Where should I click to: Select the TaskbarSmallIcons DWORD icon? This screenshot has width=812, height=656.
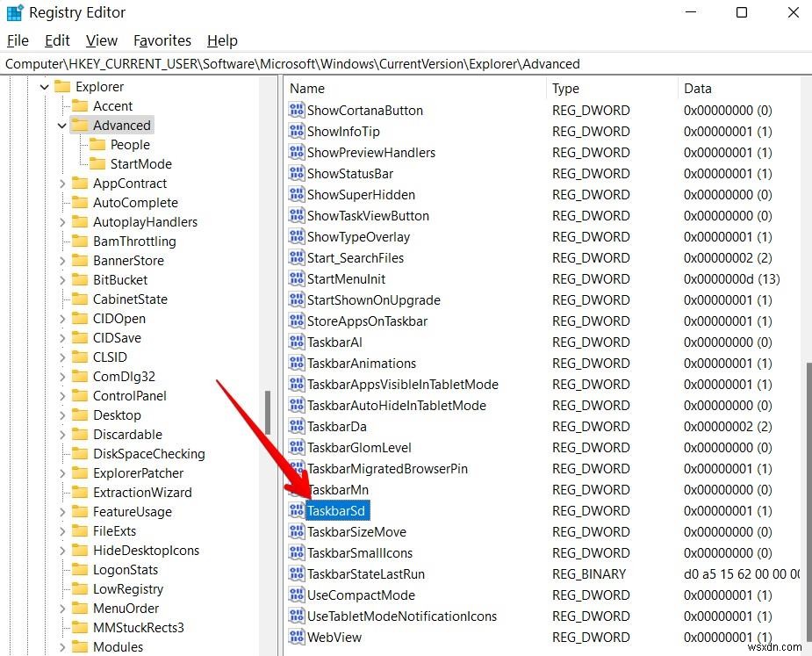[296, 552]
